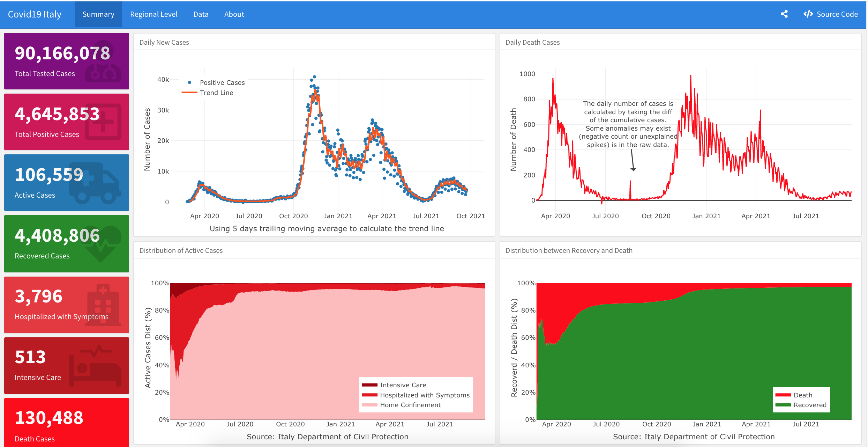Click the share icon in the navbar
868x447 pixels.
[x=784, y=14]
